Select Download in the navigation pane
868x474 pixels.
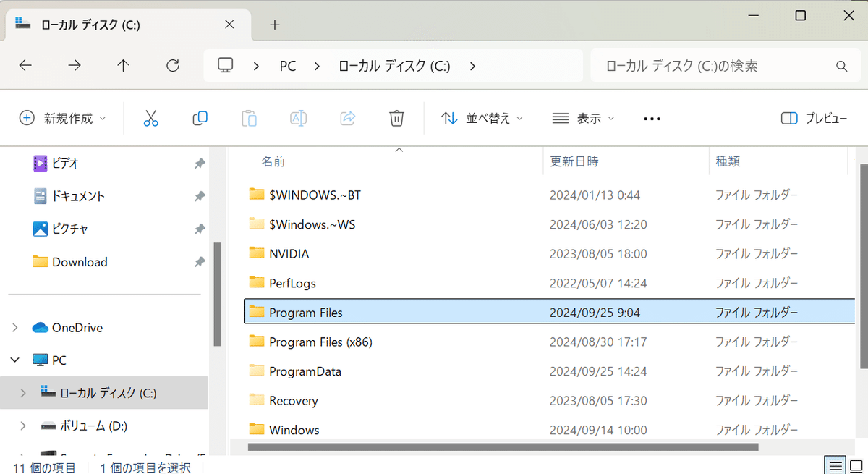pyautogui.click(x=80, y=262)
